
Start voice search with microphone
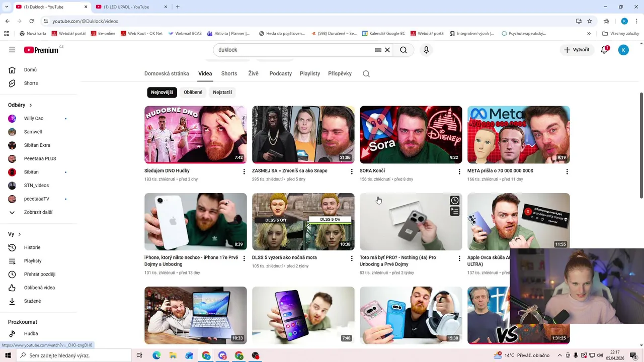(x=426, y=50)
